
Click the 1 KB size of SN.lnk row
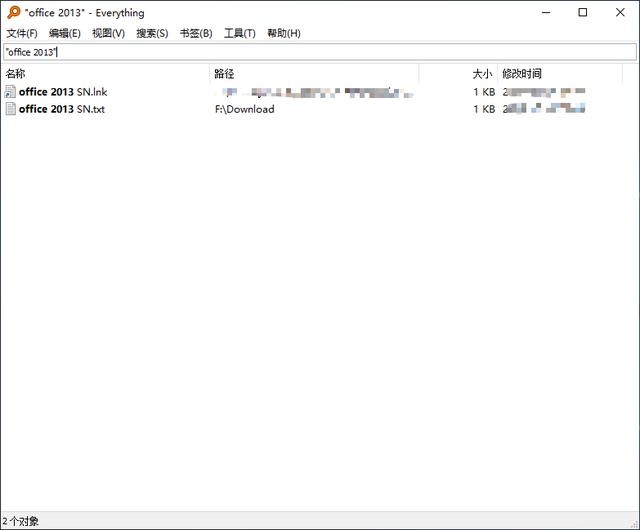coord(484,92)
